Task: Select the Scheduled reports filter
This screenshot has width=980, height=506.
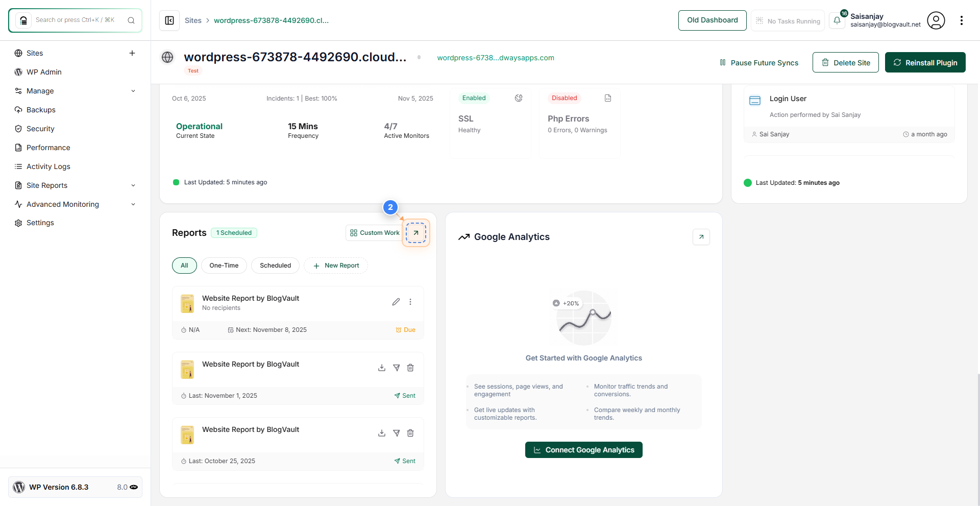Action: click(275, 266)
